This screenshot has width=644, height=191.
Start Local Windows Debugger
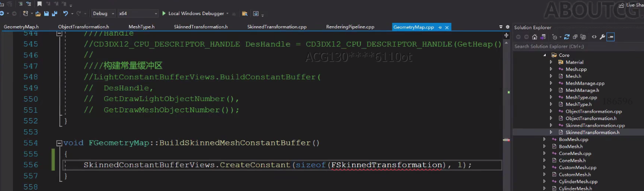coord(193,14)
